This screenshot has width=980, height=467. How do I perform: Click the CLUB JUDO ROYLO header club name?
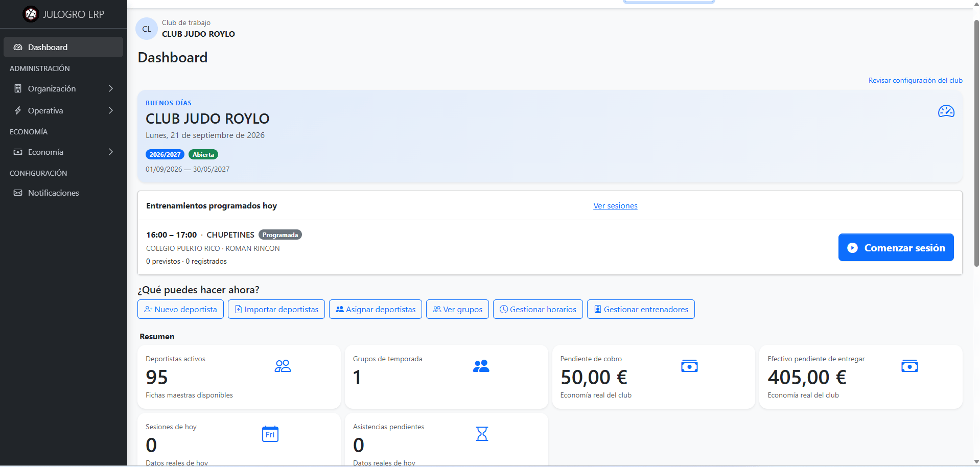tap(198, 34)
